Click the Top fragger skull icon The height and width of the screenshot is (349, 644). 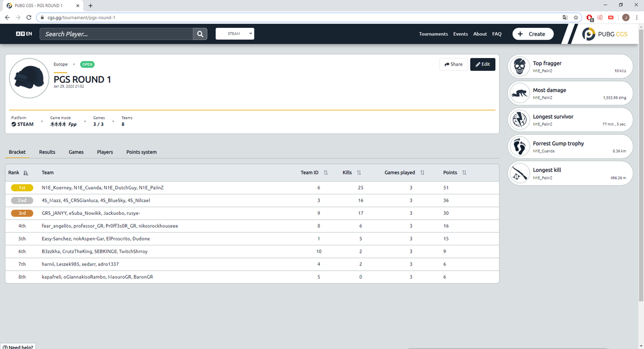coord(519,67)
